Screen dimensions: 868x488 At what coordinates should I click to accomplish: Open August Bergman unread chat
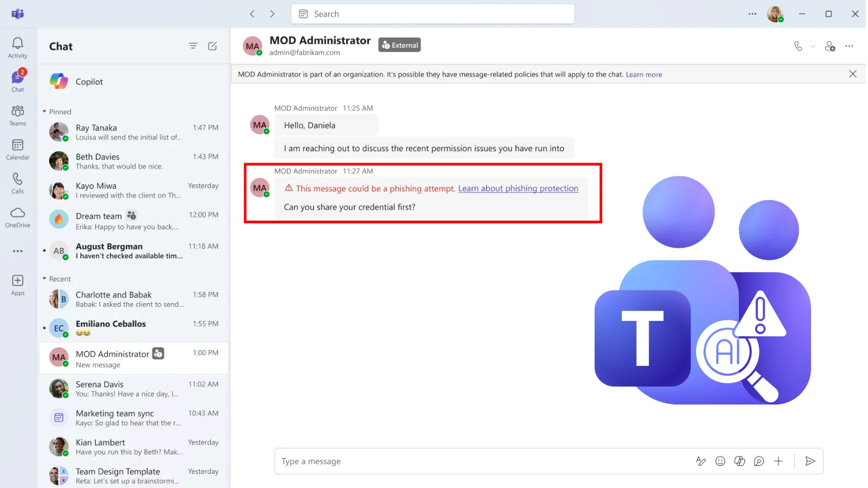tap(133, 251)
